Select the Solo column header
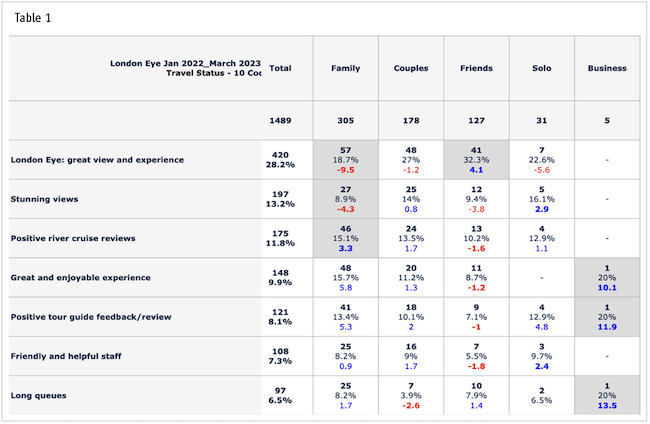650x424 pixels. (x=541, y=69)
